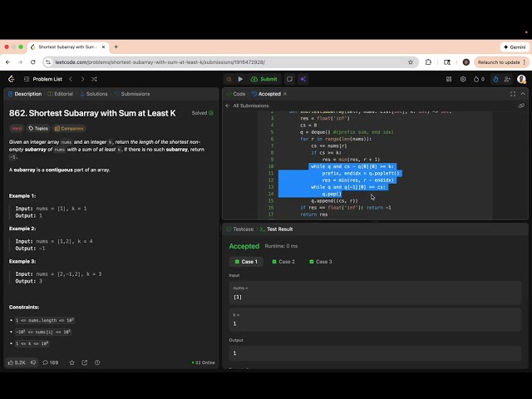Expand the Topics tag section
The width and height of the screenshot is (532, 399).
(x=37, y=128)
